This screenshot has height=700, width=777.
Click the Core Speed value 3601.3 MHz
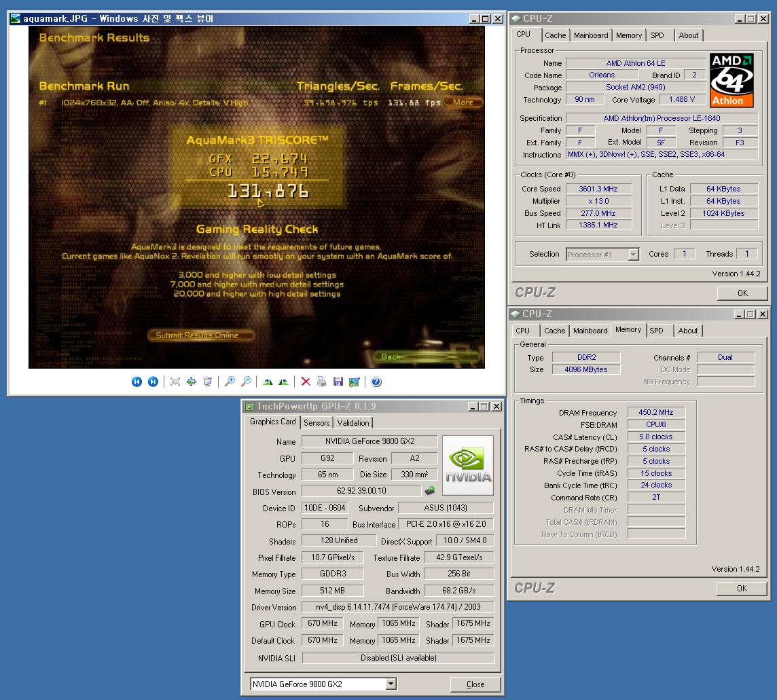click(598, 189)
